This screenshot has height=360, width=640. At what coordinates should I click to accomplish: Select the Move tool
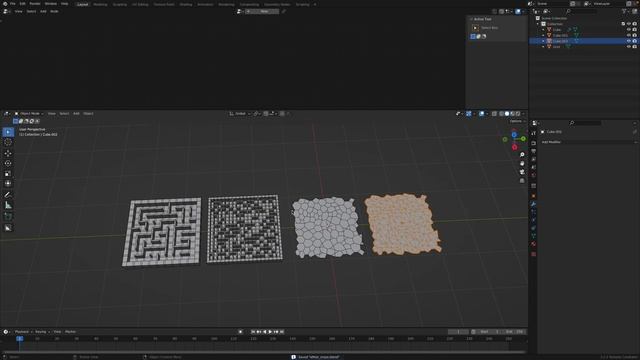[8, 153]
